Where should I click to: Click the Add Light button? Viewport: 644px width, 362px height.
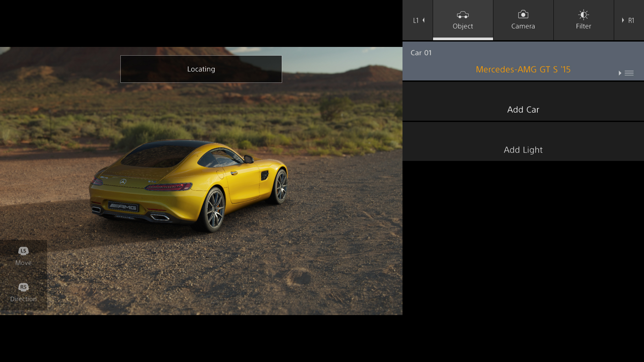pos(523,149)
